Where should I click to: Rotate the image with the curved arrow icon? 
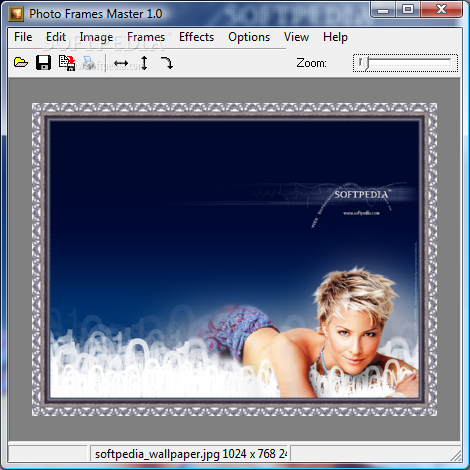(x=167, y=63)
